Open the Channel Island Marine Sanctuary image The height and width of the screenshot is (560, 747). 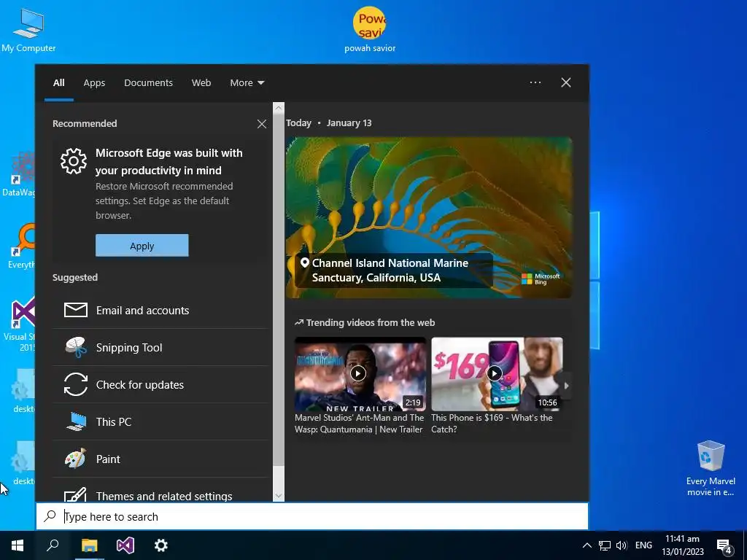pos(429,217)
